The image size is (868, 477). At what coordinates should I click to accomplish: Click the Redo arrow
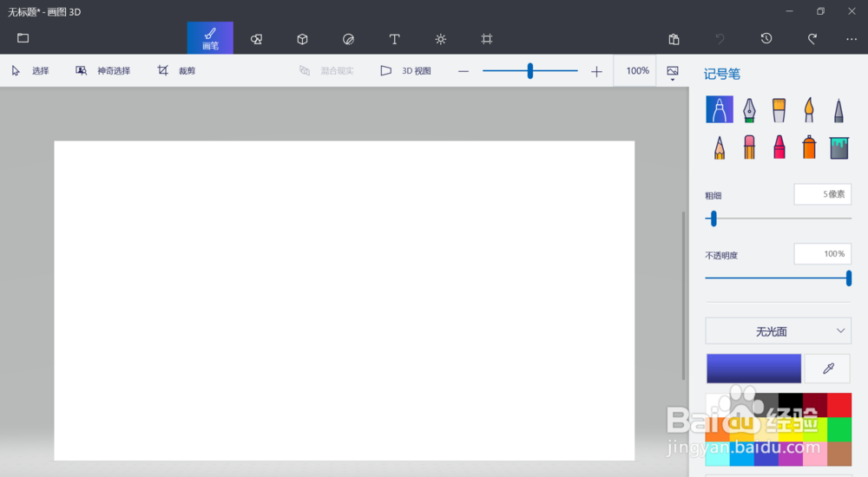click(812, 39)
